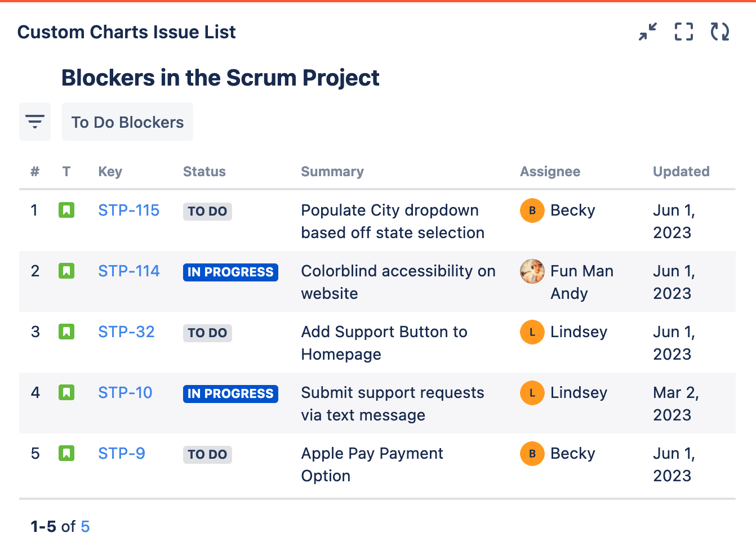This screenshot has width=756, height=555.
Task: Sort by the Updated column header
Action: (681, 172)
